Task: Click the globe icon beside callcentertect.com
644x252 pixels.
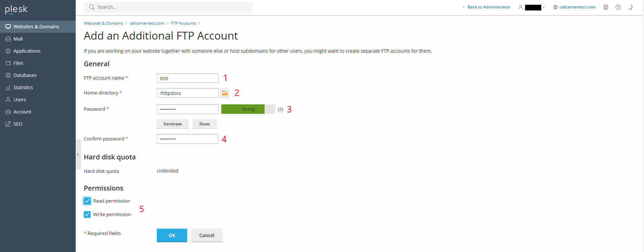Action: 555,7
